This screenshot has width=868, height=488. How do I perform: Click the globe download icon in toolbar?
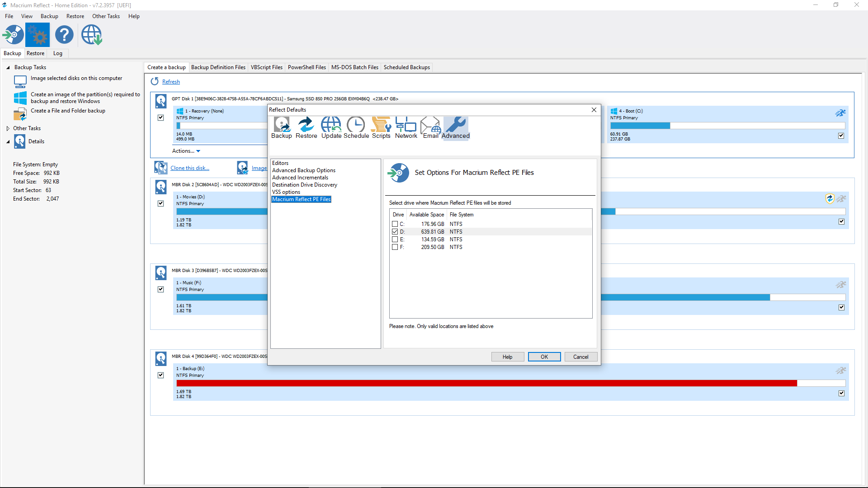tap(91, 35)
